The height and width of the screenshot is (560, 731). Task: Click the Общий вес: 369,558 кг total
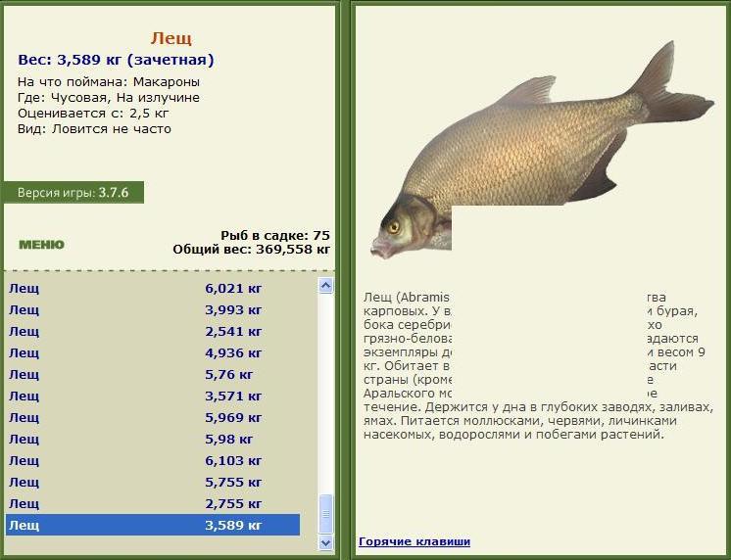click(x=251, y=250)
